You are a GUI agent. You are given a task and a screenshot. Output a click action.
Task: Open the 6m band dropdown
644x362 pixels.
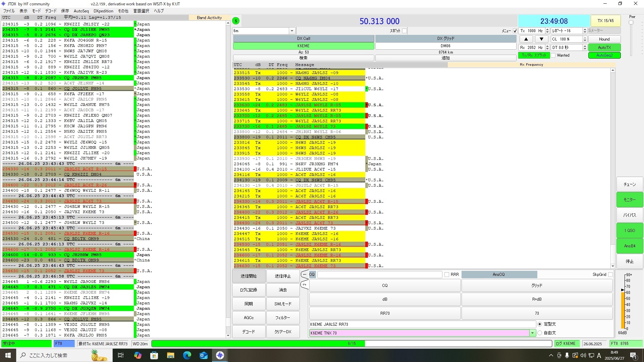tap(292, 31)
